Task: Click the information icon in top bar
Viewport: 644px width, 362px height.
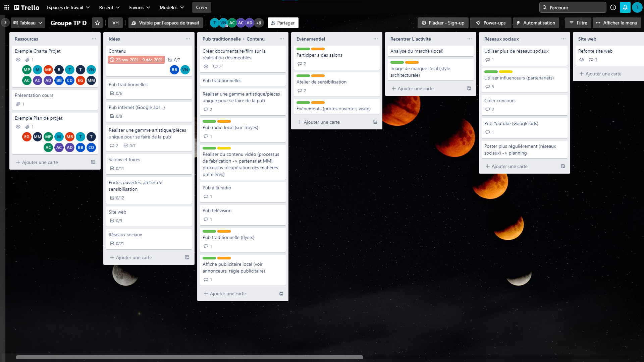Action: pos(613,7)
